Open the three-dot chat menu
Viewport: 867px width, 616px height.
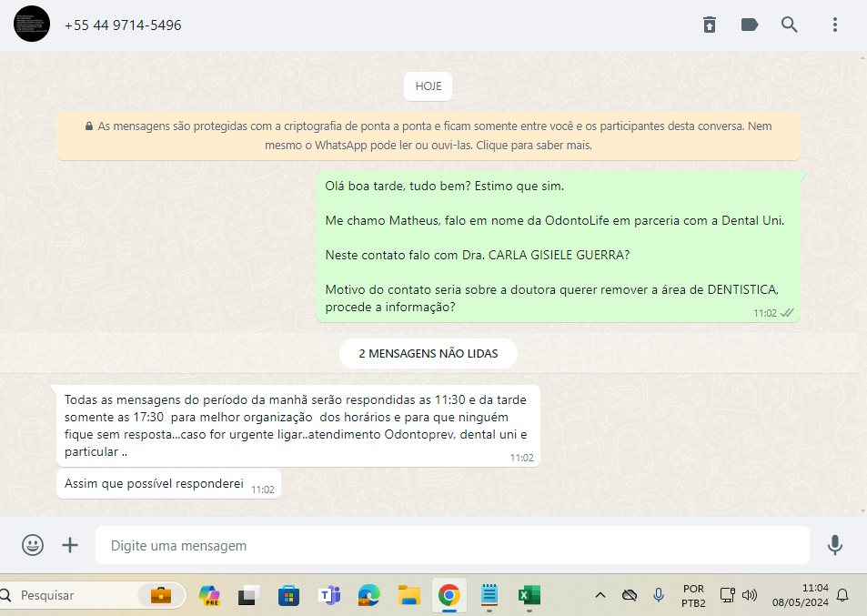point(835,25)
